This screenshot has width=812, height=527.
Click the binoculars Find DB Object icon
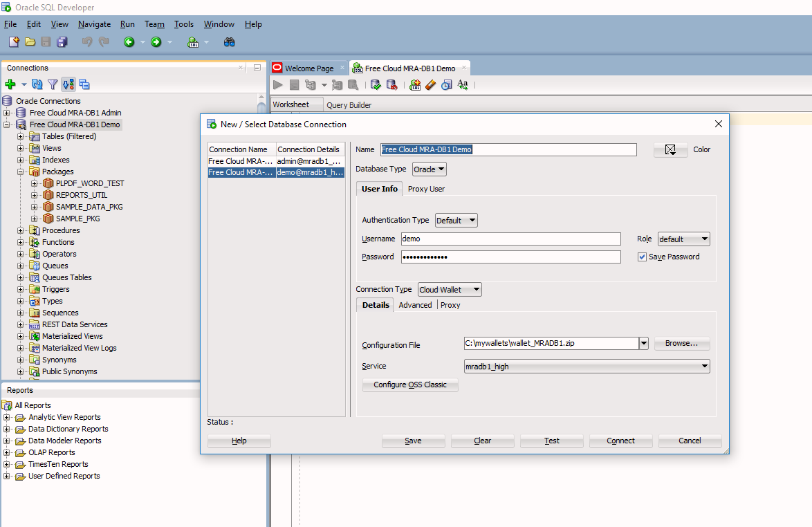click(x=229, y=42)
